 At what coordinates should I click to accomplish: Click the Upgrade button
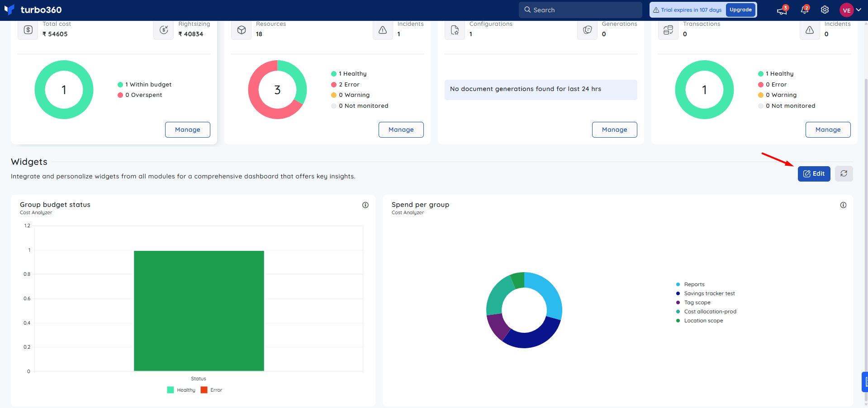pos(740,10)
